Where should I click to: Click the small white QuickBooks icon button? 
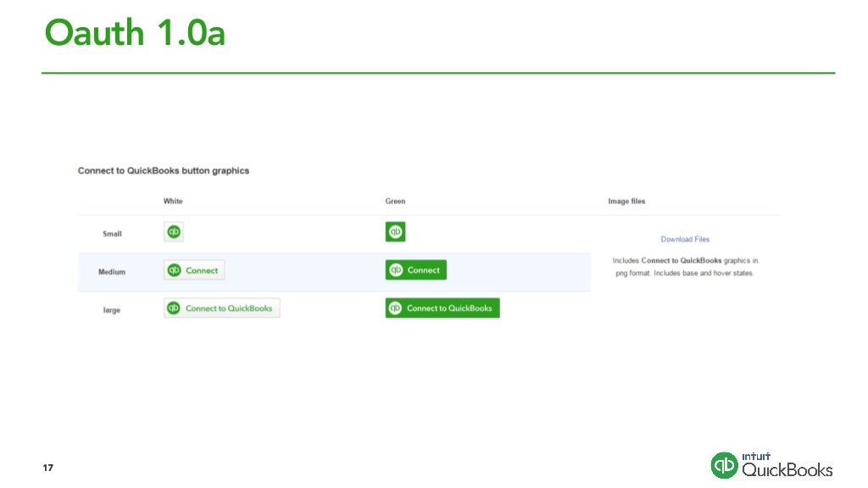(173, 232)
